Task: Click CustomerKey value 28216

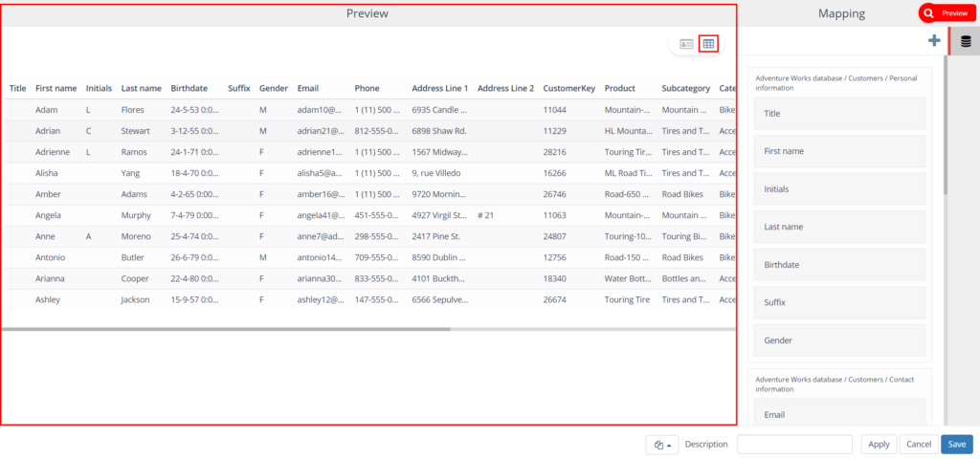Action: (x=555, y=152)
